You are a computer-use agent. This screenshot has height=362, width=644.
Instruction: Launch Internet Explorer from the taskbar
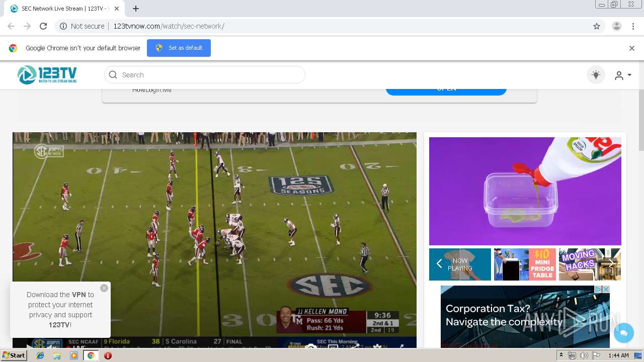40,355
